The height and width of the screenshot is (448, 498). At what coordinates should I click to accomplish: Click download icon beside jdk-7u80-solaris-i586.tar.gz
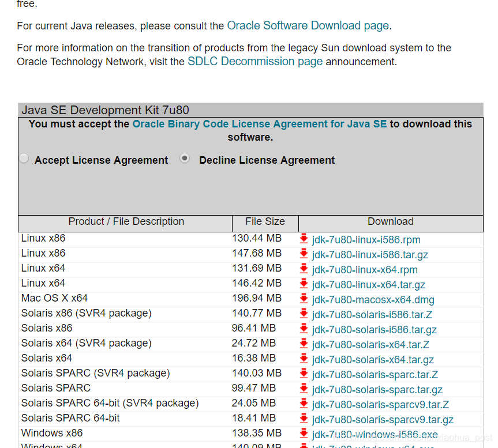[x=304, y=329]
